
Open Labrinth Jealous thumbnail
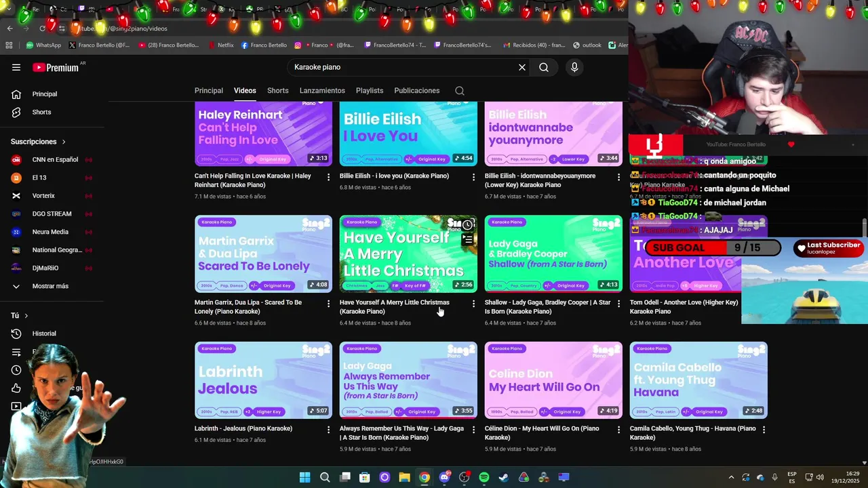pyautogui.click(x=263, y=380)
